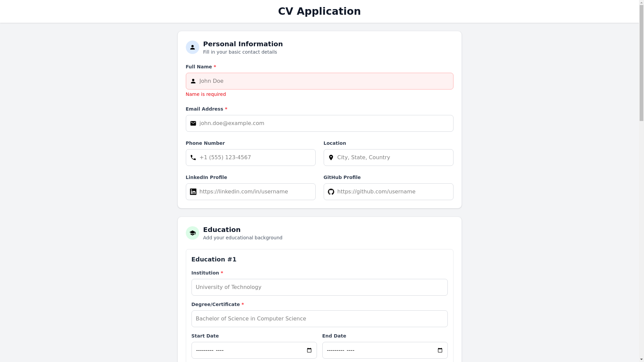Screen dimensions: 644x362
Task: Click the scrollbar up arrow
Action: click(x=641, y=3)
